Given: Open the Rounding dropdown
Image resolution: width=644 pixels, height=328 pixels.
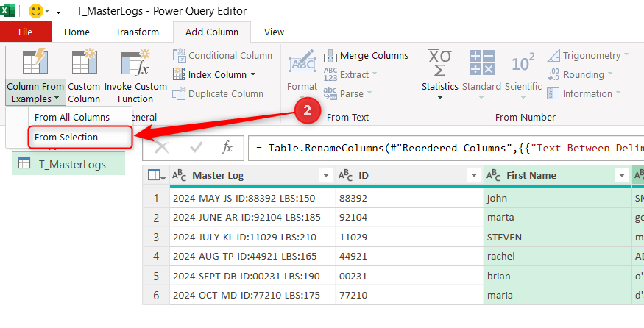Looking at the screenshot, I should click(x=579, y=75).
